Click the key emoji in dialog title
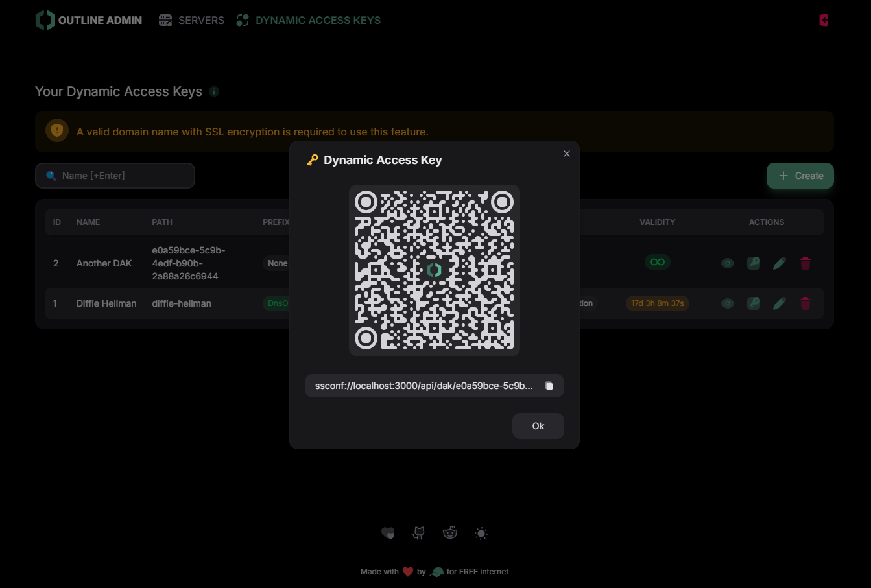Viewport: 871px width, 588px height. click(313, 160)
